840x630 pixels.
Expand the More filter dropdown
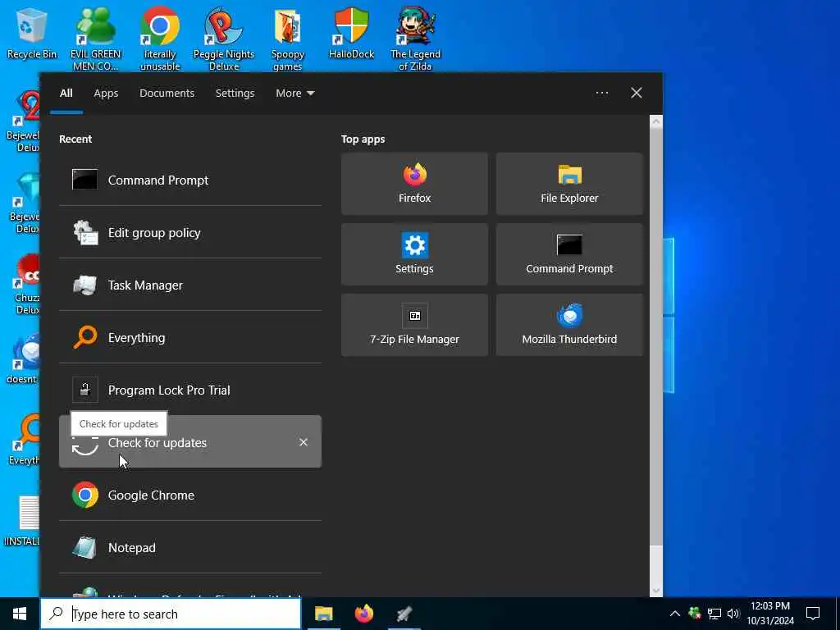(295, 94)
